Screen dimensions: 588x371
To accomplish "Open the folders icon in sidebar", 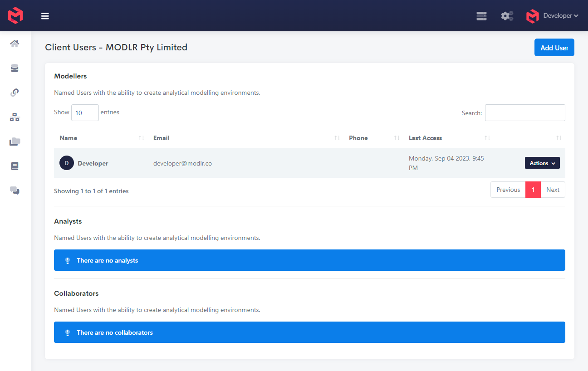I will click(15, 142).
